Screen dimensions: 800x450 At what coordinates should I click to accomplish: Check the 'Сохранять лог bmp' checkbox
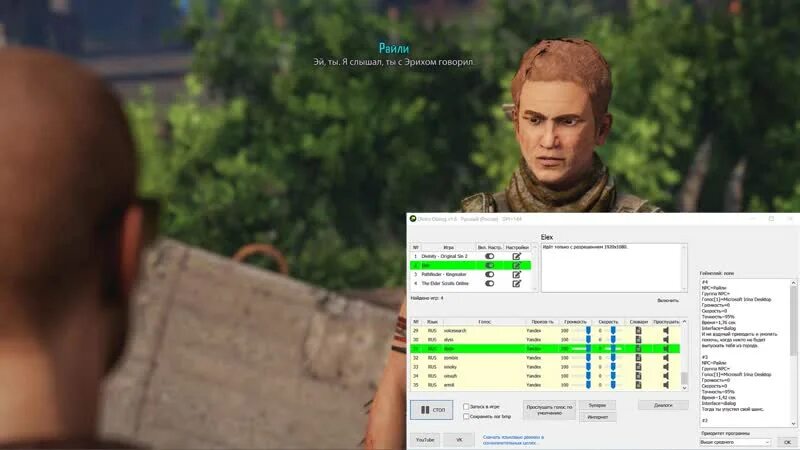click(466, 416)
